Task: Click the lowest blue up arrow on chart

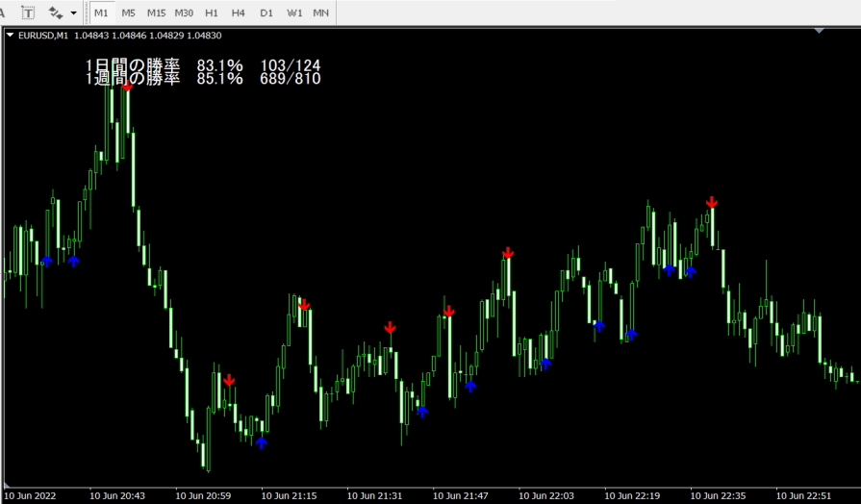Action: tap(262, 442)
